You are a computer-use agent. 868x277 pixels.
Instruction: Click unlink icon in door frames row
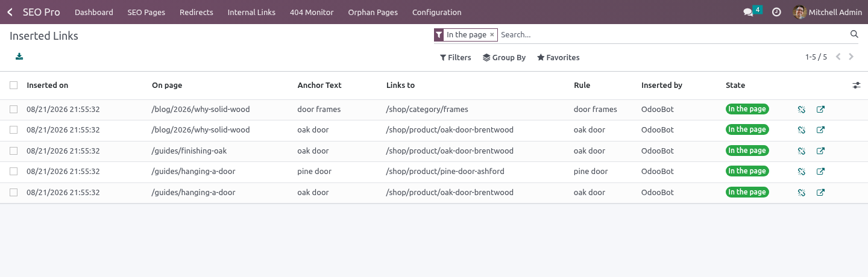point(802,110)
